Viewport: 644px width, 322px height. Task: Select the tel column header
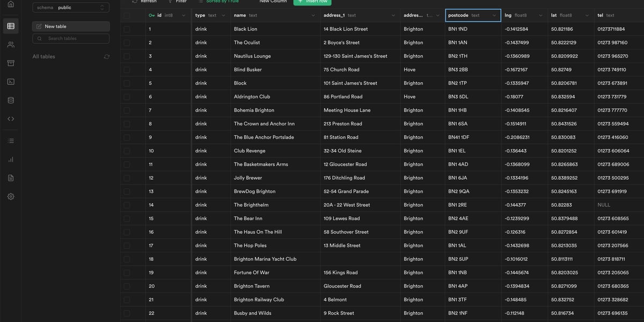[x=619, y=16]
